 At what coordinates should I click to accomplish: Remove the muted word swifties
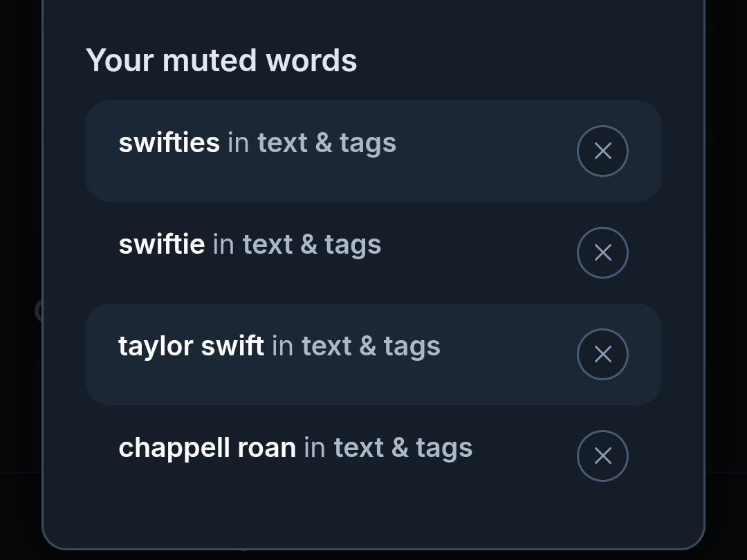(x=602, y=151)
